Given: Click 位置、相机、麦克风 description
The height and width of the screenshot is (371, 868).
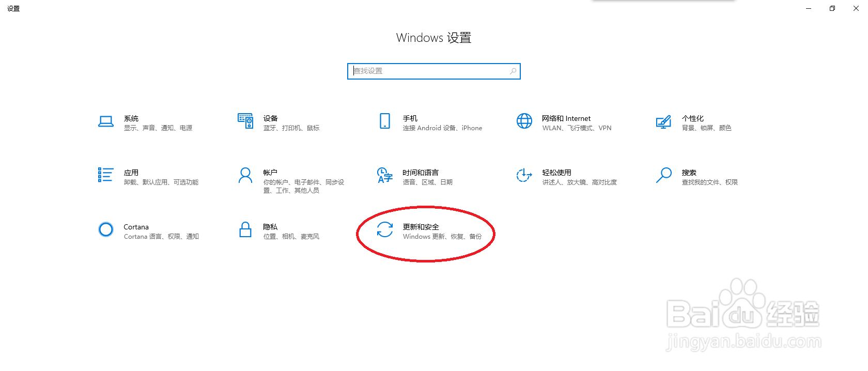Looking at the screenshot, I should click(x=291, y=237).
